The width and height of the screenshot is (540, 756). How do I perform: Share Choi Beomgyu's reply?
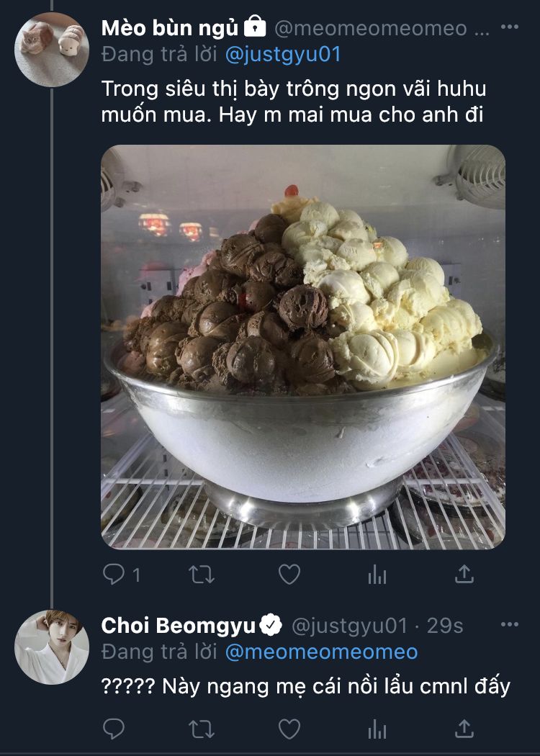coord(464,728)
